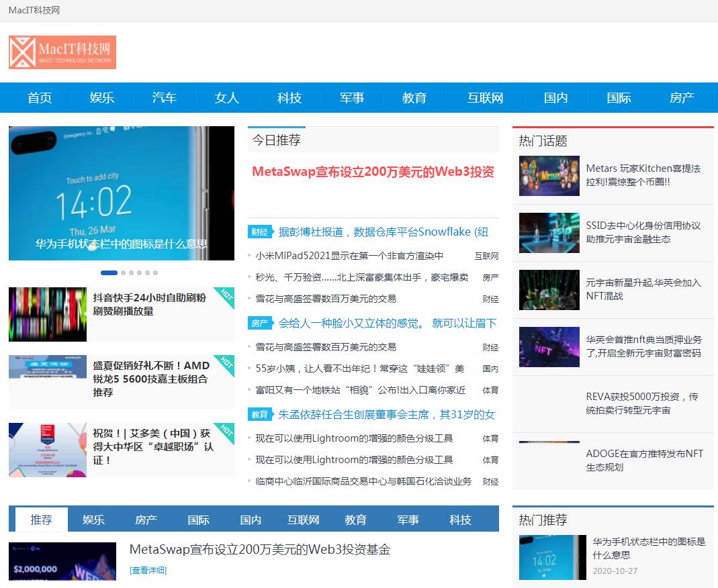Open 科技 in the top navigation bar
718x588 pixels.
(x=289, y=97)
